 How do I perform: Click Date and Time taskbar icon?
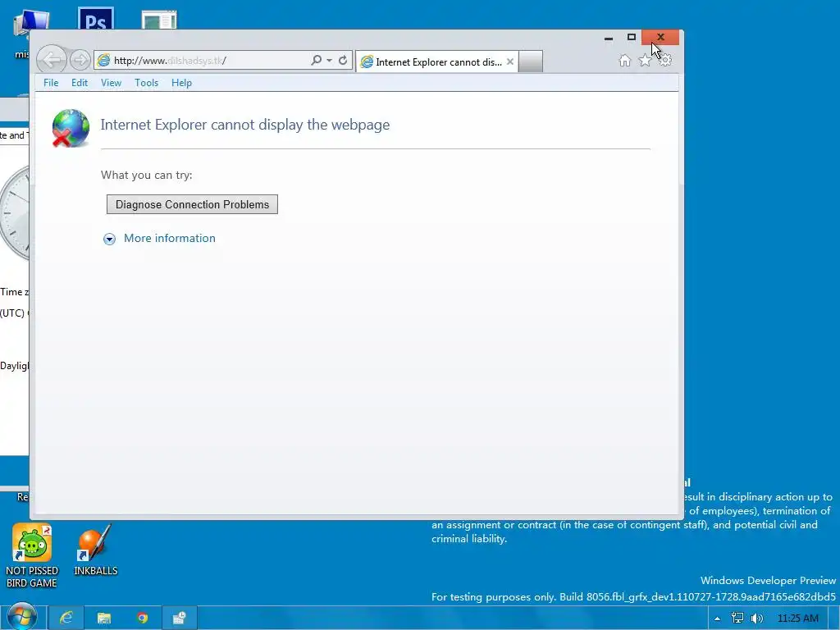click(x=180, y=619)
